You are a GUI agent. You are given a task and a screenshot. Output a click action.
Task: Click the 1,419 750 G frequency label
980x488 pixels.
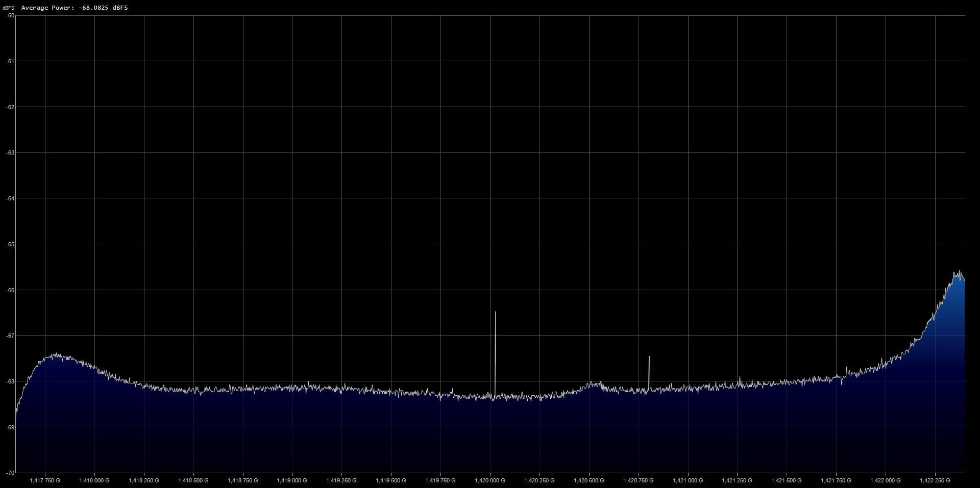pyautogui.click(x=440, y=480)
